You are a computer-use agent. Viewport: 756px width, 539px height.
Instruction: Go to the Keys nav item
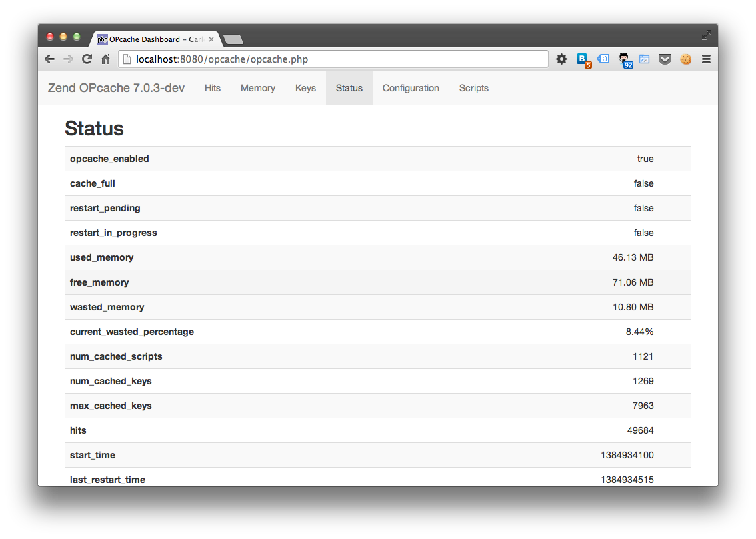click(306, 88)
